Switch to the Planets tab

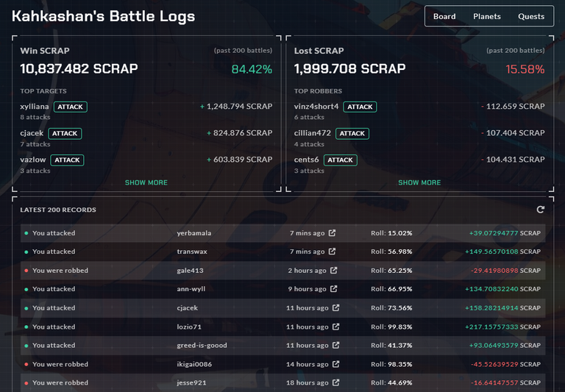click(x=487, y=16)
